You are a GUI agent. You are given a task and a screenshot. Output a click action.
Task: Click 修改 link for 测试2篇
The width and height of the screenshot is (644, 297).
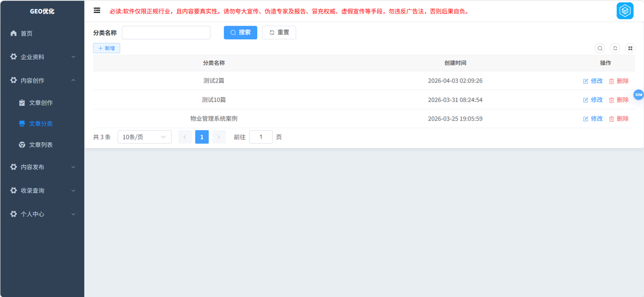(x=597, y=81)
